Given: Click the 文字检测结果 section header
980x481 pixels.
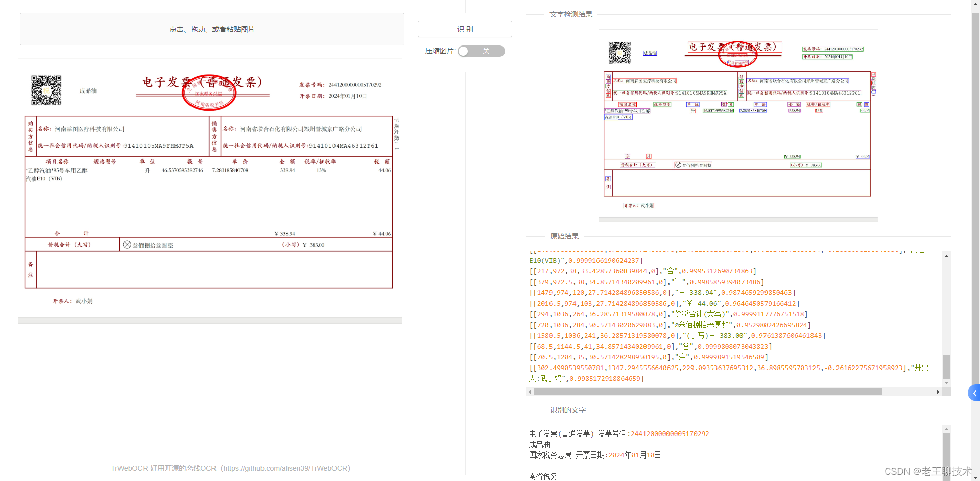Looking at the screenshot, I should coord(570,14).
